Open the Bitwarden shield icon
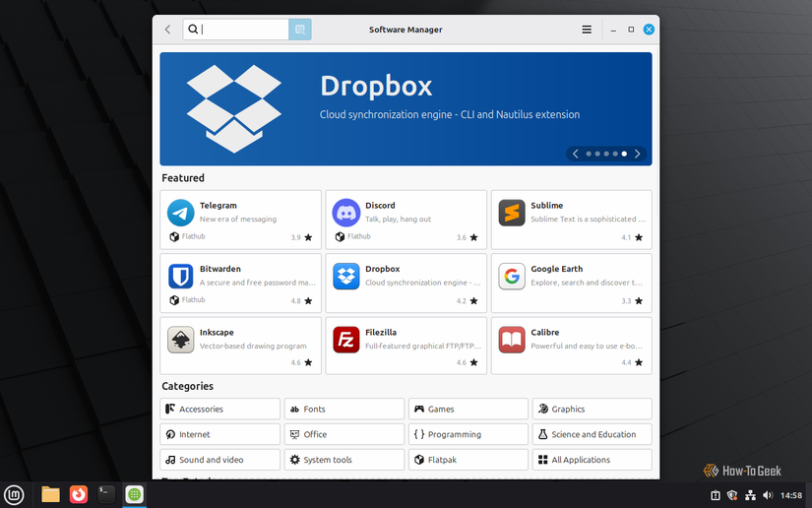812x508 pixels. tap(181, 276)
